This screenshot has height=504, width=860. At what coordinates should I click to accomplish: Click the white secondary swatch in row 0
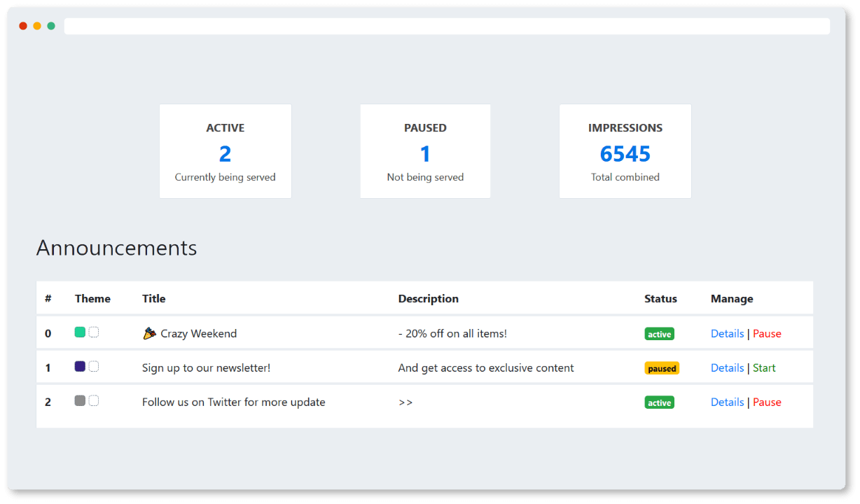click(x=94, y=332)
